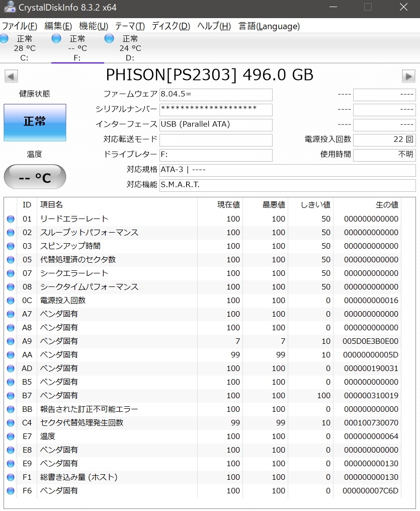
Task: Click status icon for 07 シークエラーレート
Action: pyautogui.click(x=11, y=273)
